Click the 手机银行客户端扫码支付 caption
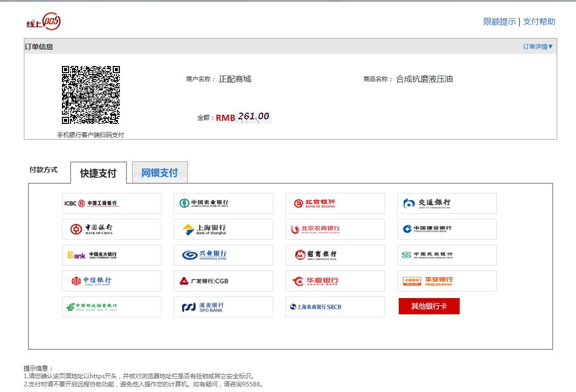Screen dimensions: 576x392 point(90,135)
